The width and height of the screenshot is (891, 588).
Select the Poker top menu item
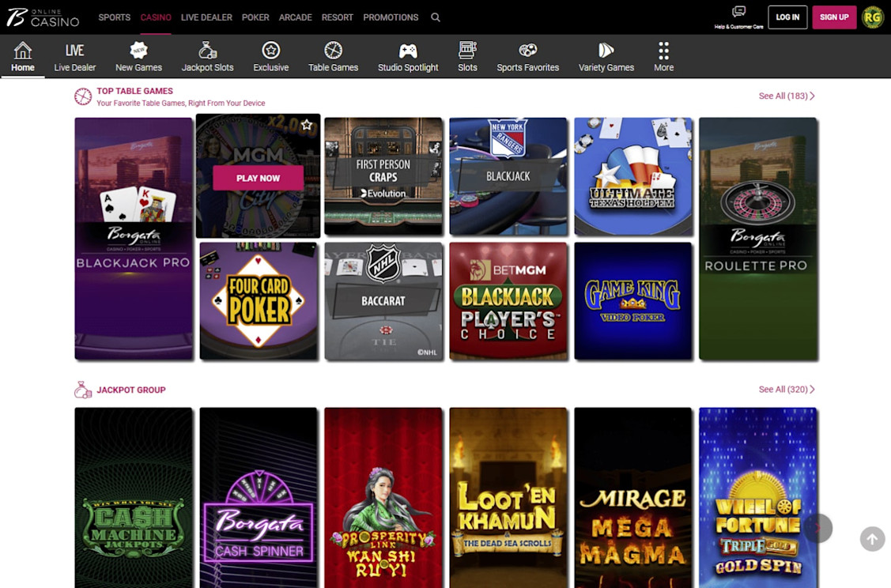[x=255, y=17]
